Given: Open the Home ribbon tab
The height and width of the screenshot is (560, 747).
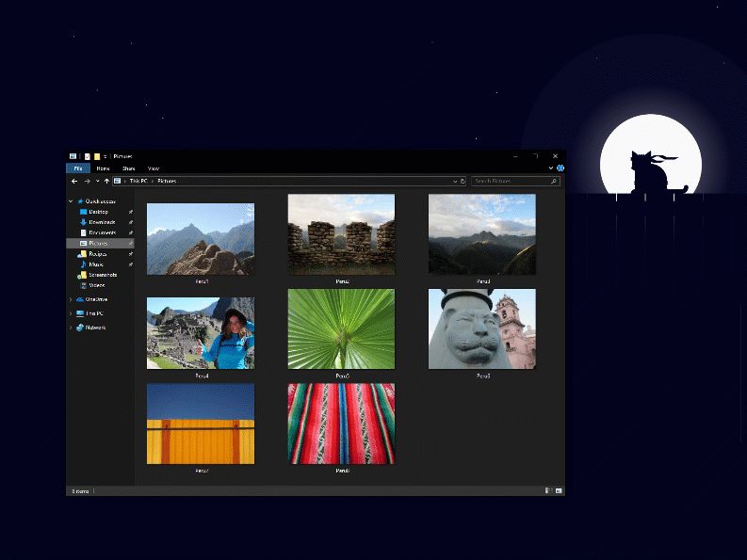Looking at the screenshot, I should (103, 168).
